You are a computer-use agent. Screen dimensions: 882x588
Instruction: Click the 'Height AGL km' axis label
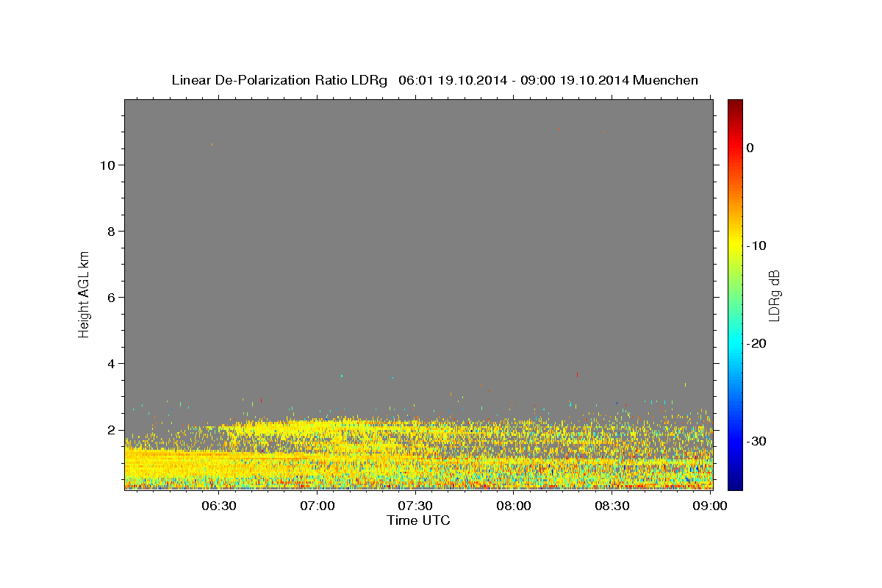(84, 293)
